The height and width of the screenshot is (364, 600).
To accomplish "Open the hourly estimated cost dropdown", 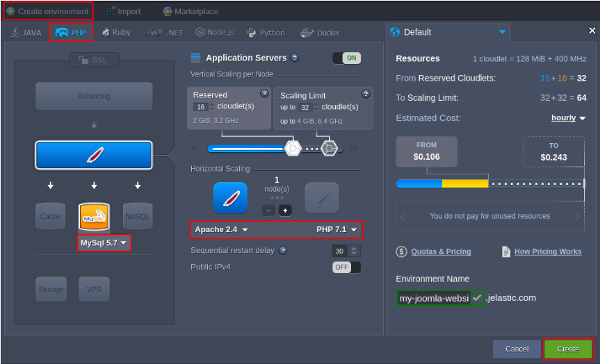I will [568, 118].
